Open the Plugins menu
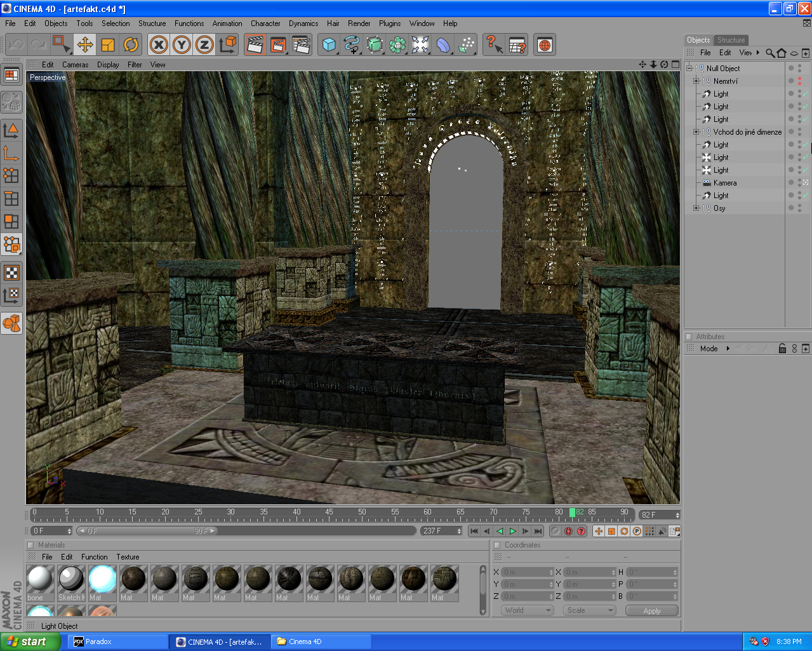 390,23
